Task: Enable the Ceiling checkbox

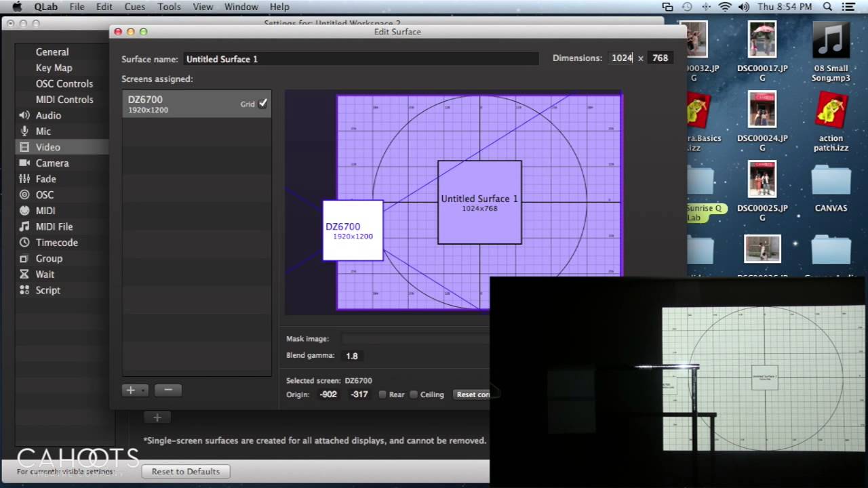Action: point(414,394)
